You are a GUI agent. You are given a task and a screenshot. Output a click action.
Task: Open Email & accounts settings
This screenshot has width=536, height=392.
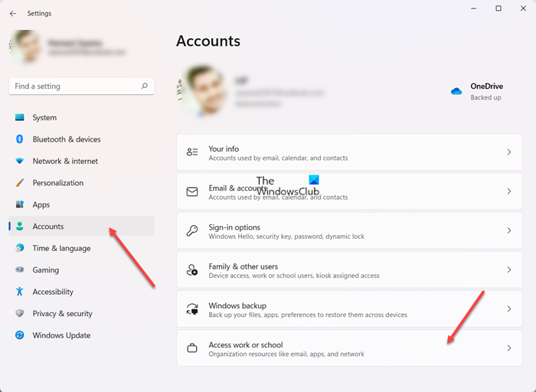click(349, 191)
